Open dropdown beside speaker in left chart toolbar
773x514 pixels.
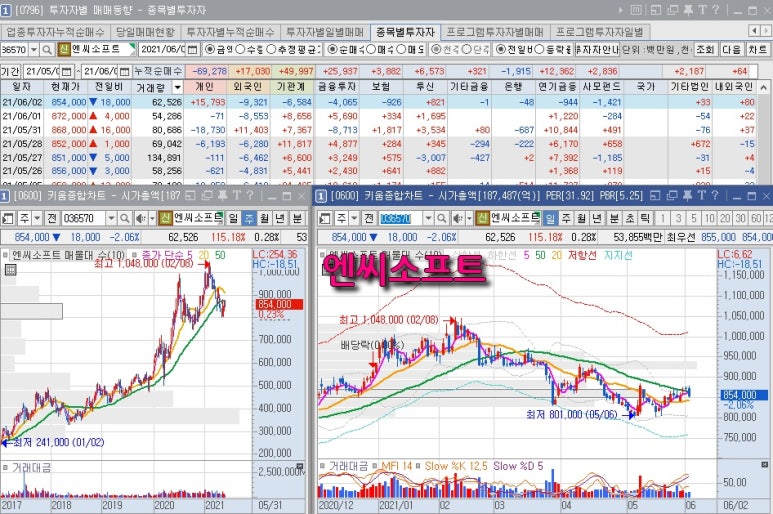click(152, 218)
